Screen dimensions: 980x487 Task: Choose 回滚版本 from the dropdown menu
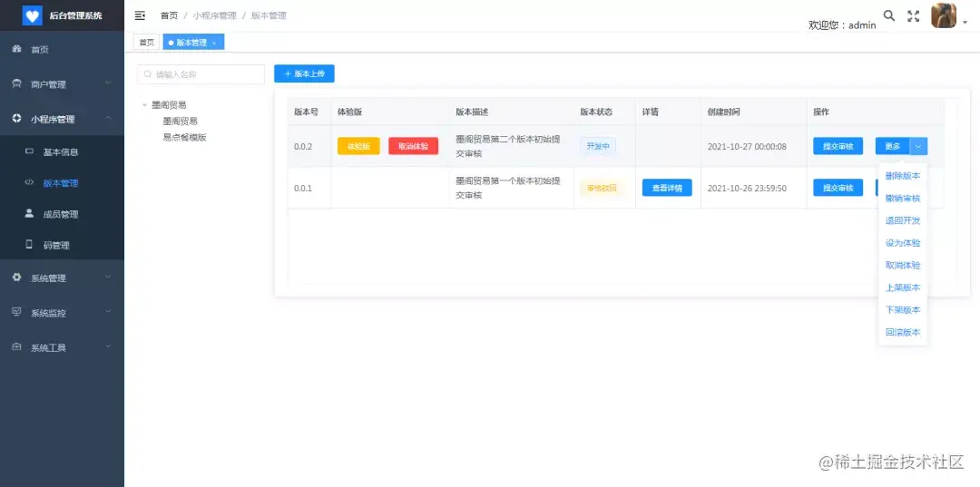point(903,332)
